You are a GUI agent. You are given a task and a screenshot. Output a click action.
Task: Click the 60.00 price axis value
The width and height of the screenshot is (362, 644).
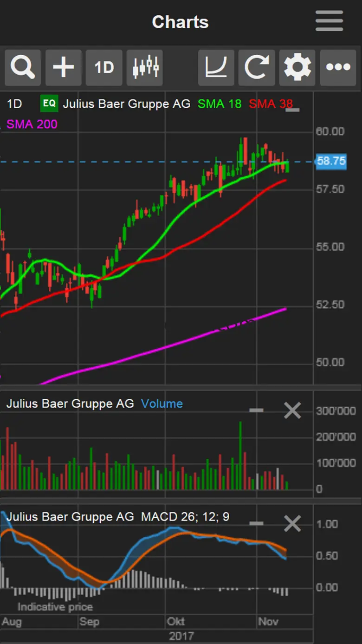tap(330, 131)
